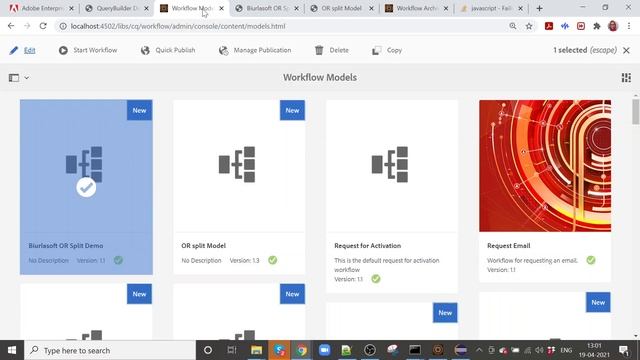640x360 pixels.
Task: Open Task View from the taskbar
Action: click(x=232, y=350)
